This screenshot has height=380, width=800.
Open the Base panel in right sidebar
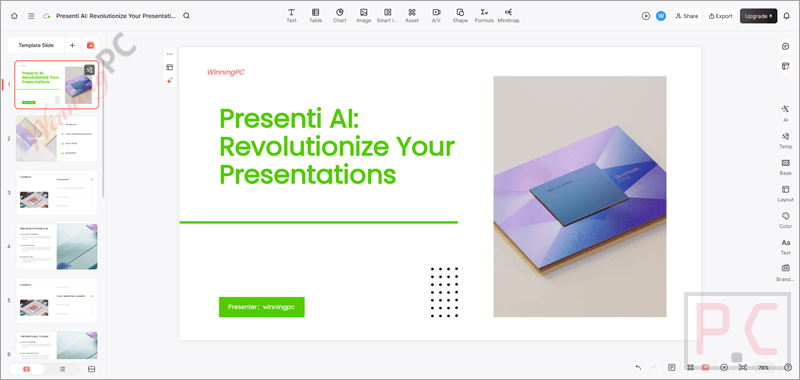point(785,166)
